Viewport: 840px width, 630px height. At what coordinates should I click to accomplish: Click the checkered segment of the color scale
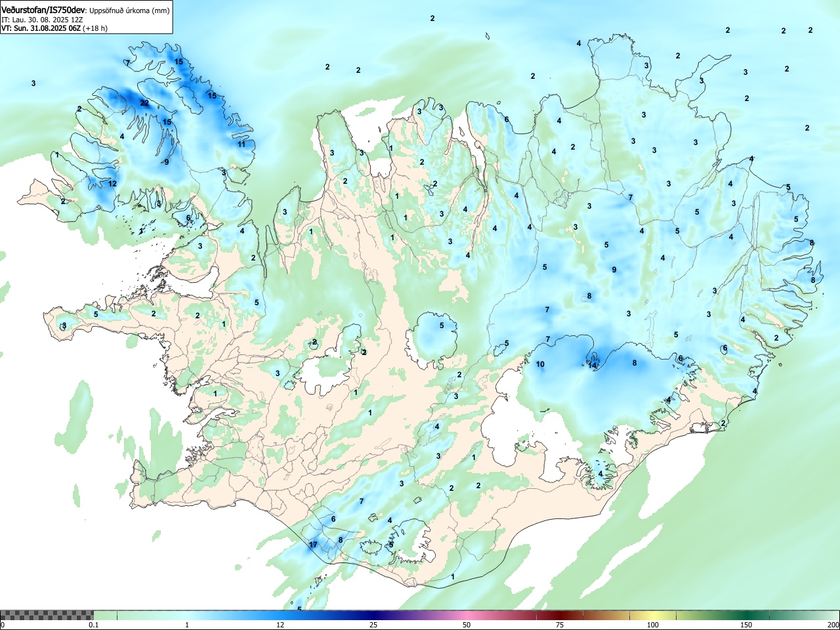[x=47, y=615]
